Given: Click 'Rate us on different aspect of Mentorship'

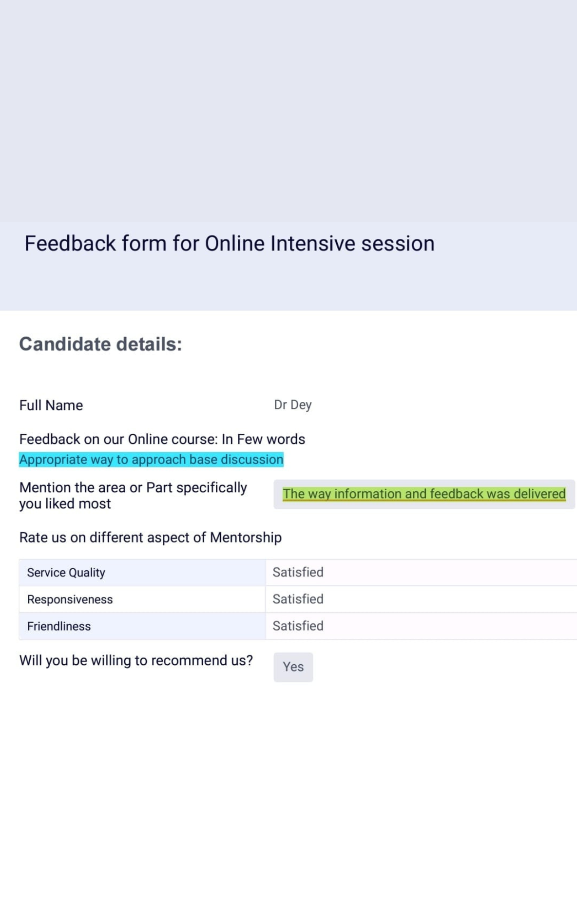Looking at the screenshot, I should [x=151, y=538].
